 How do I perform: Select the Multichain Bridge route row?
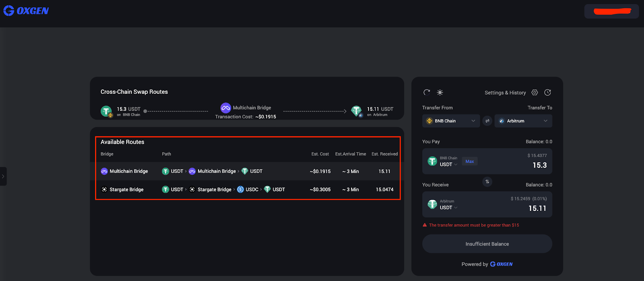(248, 171)
